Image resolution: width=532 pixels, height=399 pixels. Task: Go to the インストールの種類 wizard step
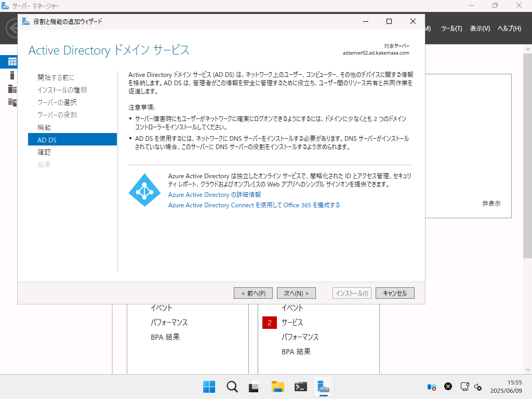point(62,90)
